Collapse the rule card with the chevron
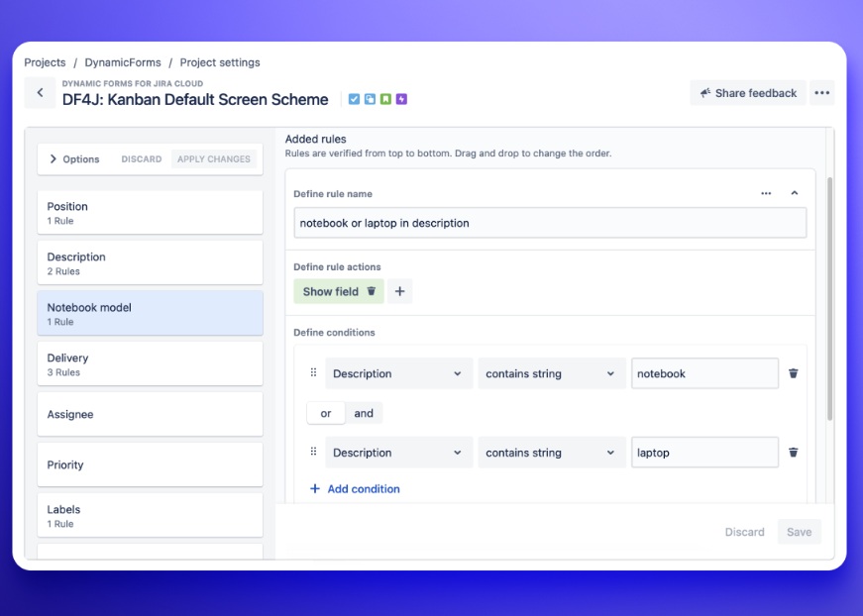This screenshot has width=863, height=616. 796,193
